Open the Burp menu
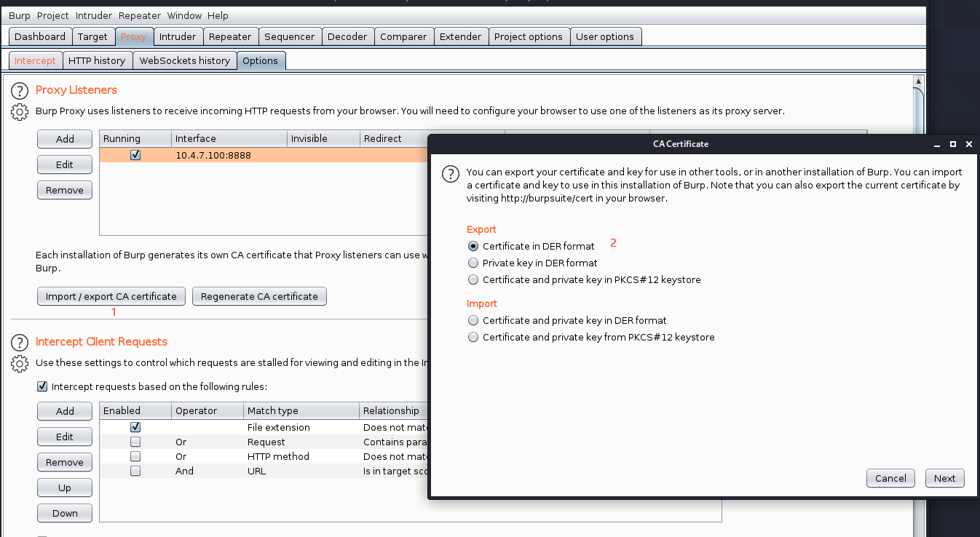980x537 pixels. point(20,15)
